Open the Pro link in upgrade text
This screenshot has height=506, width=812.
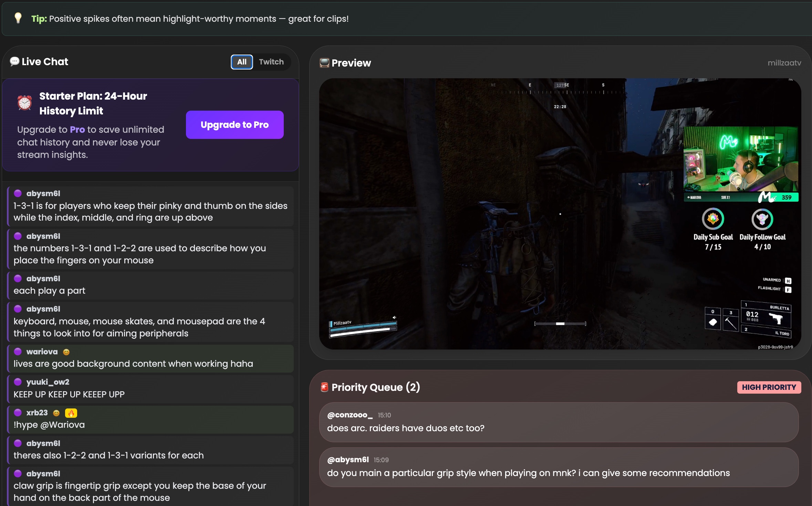click(77, 130)
